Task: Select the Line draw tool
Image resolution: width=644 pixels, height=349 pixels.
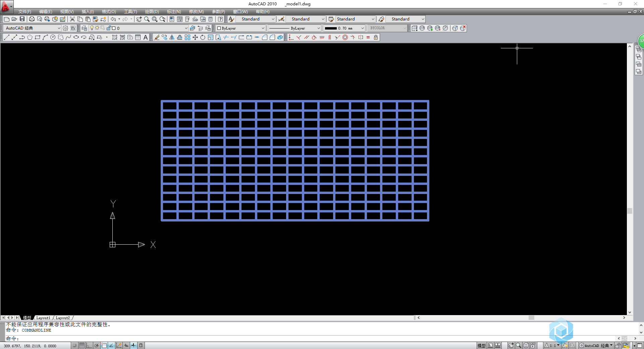Action: (6, 37)
